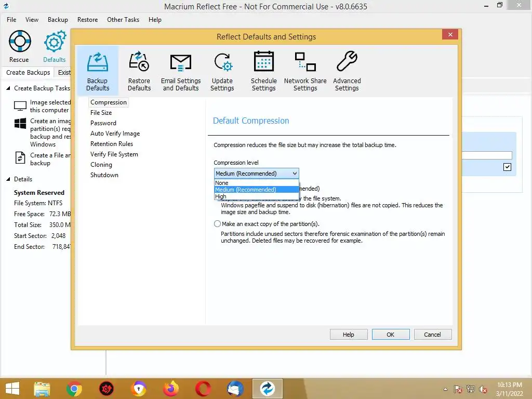Open the View menu
Screen dimensions: 532x399
pos(32,20)
